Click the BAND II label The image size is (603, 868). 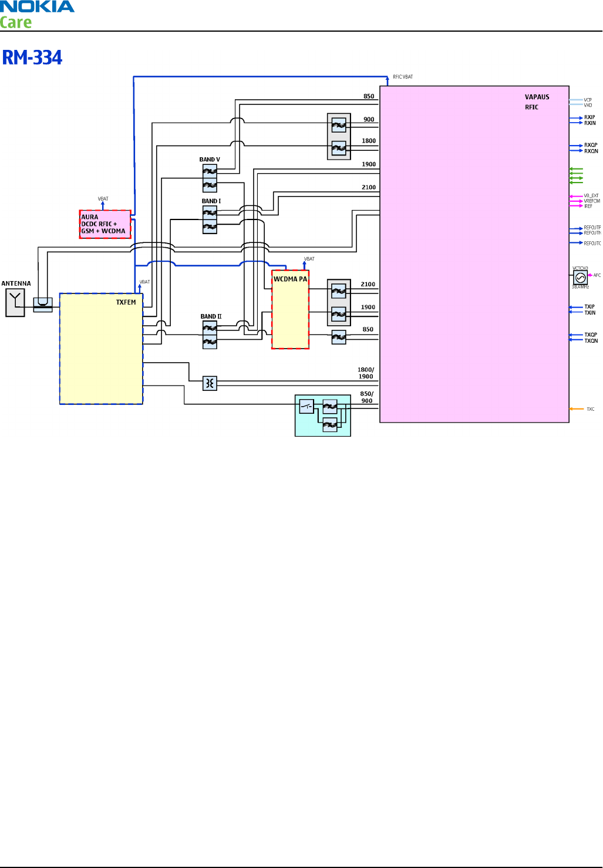click(211, 316)
